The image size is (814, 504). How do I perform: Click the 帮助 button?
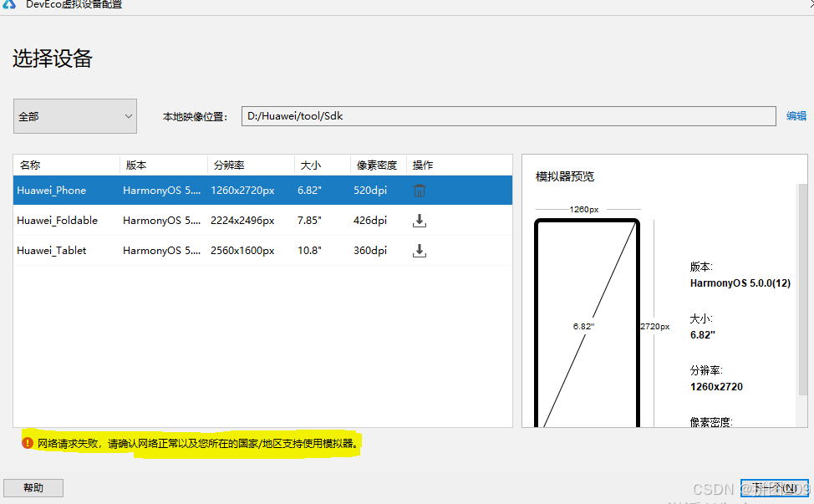pos(33,488)
